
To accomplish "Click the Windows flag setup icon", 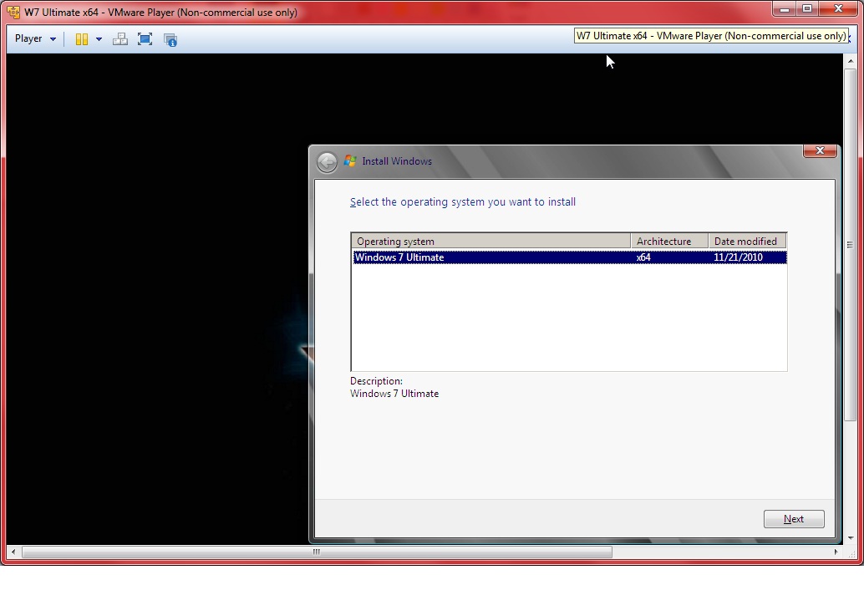I will click(350, 160).
